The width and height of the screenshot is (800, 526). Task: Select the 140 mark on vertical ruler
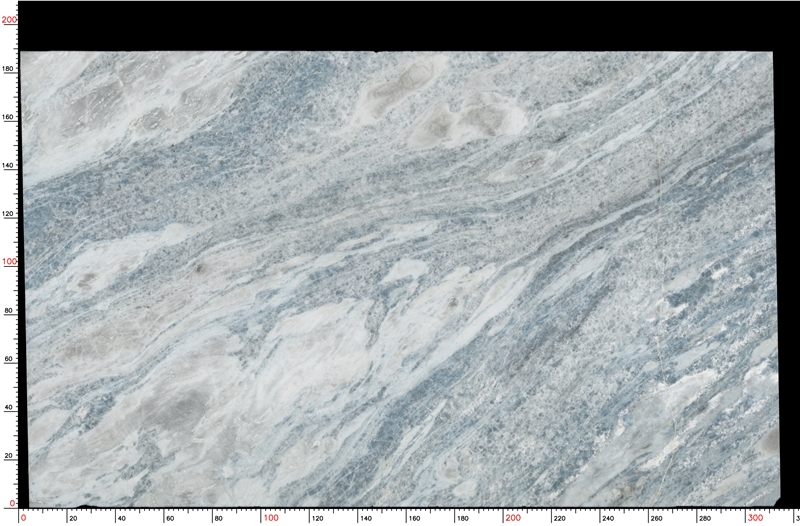pyautogui.click(x=9, y=166)
